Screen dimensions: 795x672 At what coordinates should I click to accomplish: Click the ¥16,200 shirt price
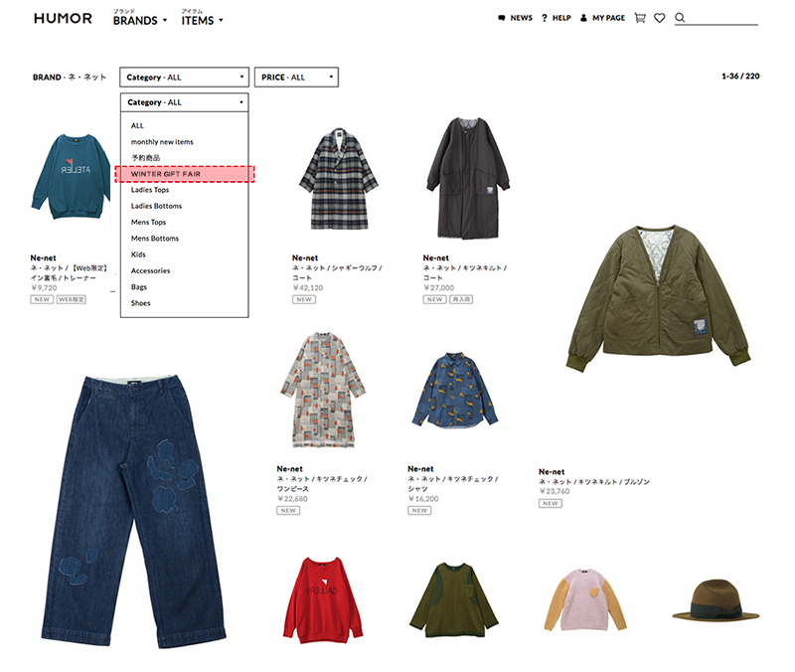(423, 499)
